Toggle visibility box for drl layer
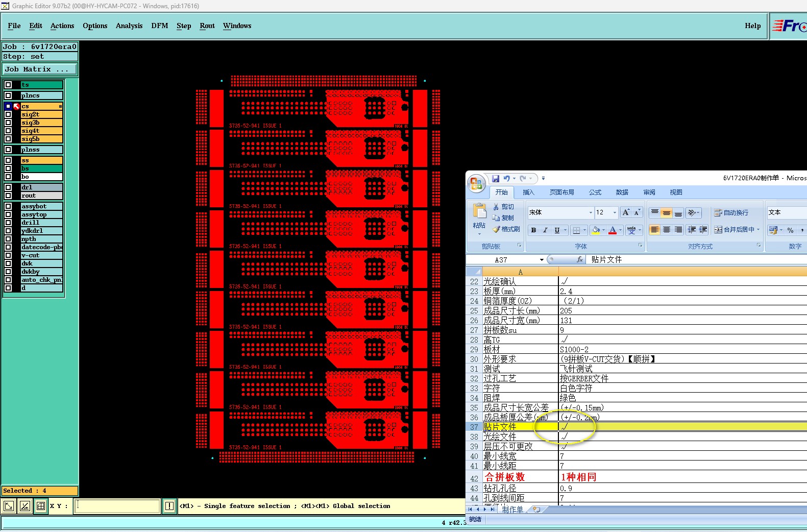 [8, 187]
